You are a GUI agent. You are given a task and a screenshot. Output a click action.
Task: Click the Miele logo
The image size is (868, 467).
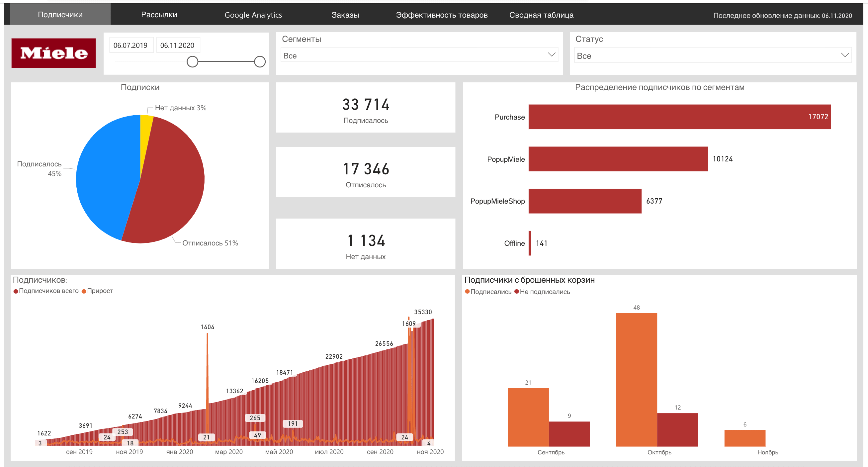click(53, 53)
